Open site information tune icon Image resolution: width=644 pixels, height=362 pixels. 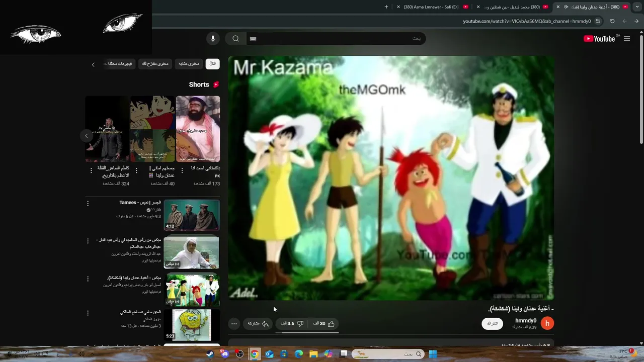coord(598,21)
